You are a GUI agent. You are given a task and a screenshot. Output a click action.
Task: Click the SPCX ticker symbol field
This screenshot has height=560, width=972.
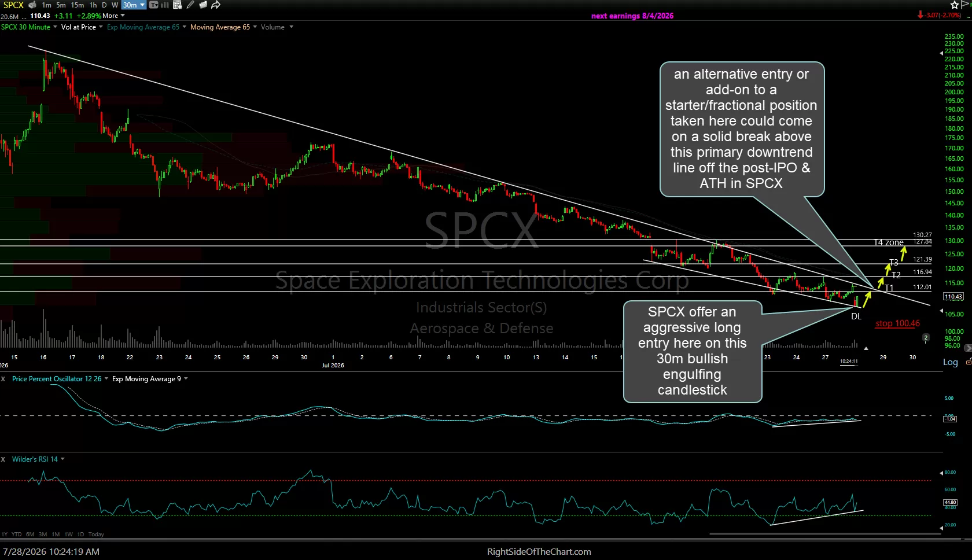[13, 5]
